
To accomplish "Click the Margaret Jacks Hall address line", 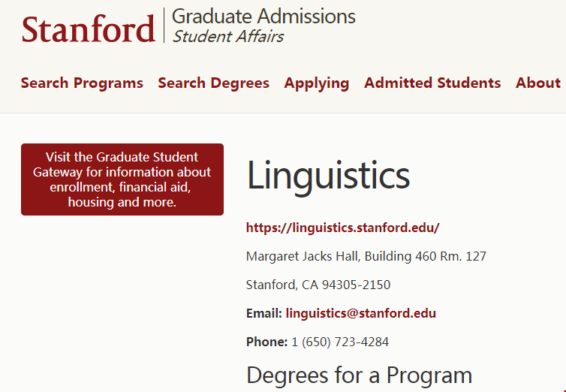I will 366,256.
